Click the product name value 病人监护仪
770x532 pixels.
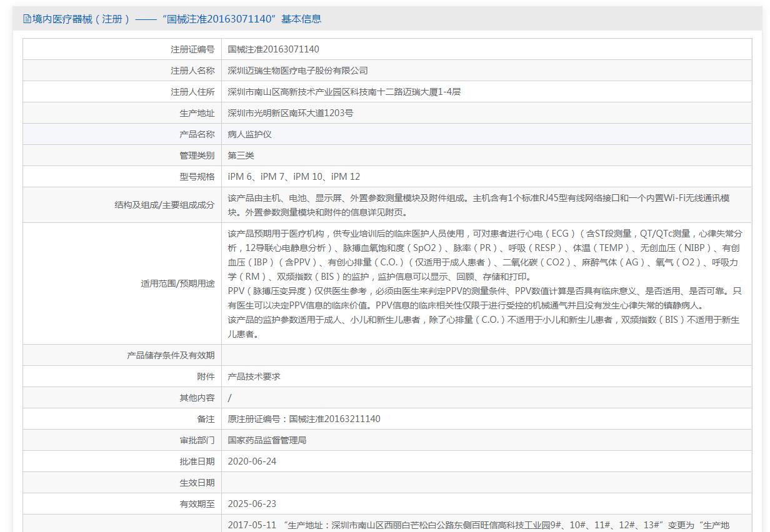tap(249, 134)
